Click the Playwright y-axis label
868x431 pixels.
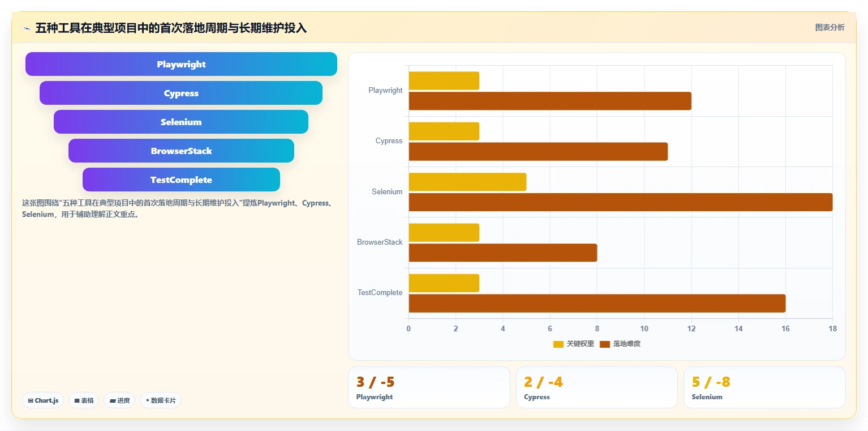click(385, 91)
